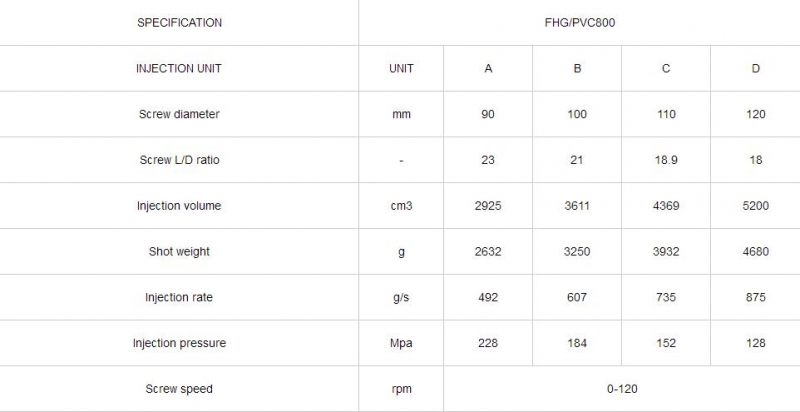Select the Injection volume label
800x412 pixels.
click(x=179, y=206)
